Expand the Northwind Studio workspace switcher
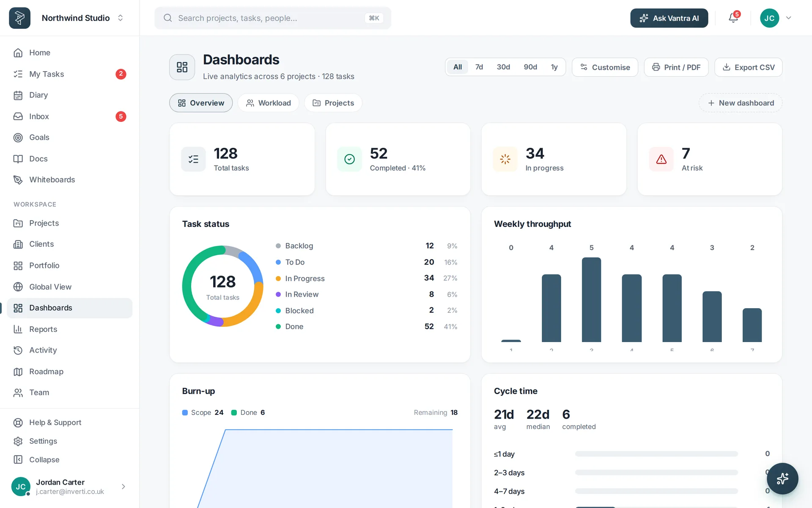 tap(120, 18)
